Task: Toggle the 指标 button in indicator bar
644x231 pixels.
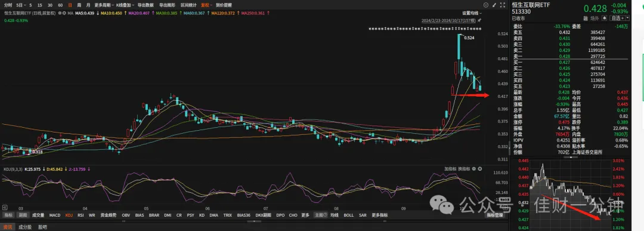Action: click(x=8, y=215)
